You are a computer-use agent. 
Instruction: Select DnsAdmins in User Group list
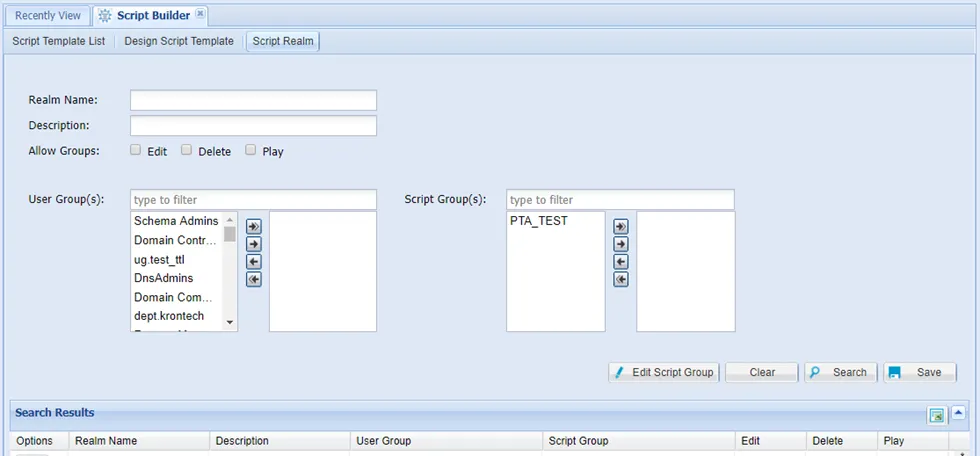[176, 278]
